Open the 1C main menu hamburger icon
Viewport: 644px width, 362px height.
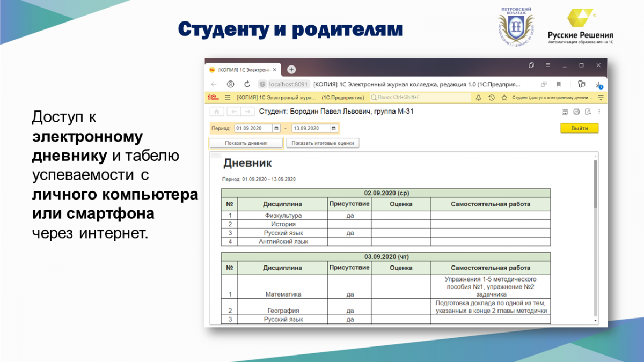point(227,98)
